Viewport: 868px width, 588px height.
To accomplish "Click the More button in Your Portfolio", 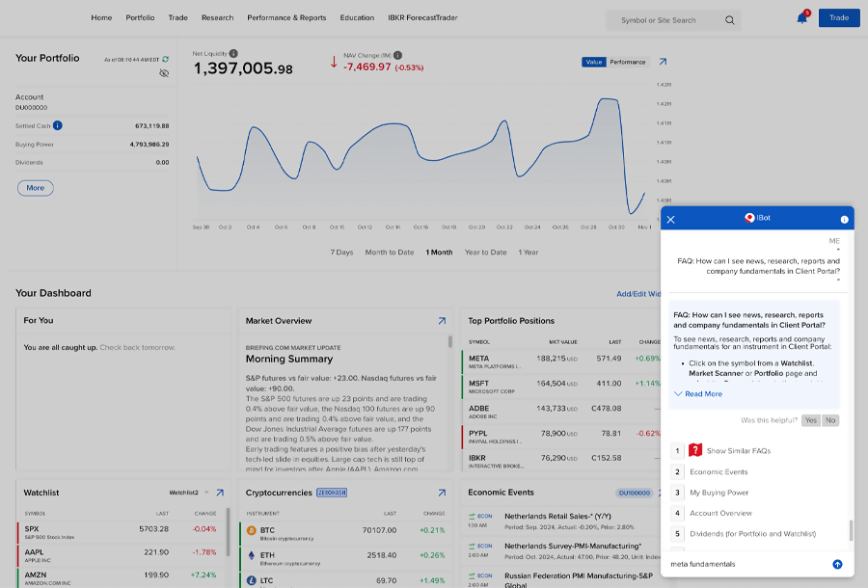I will 35,188.
